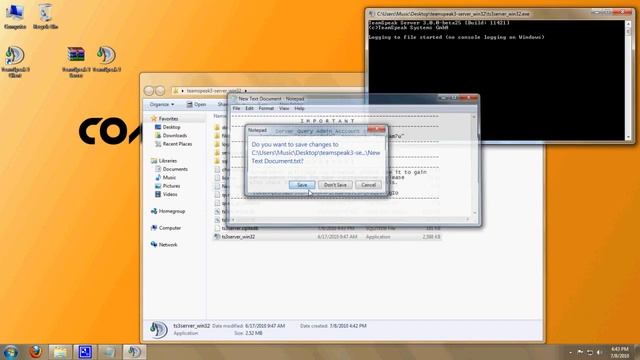Open the network tray icon
The width and height of the screenshot is (640, 360).
click(590, 352)
